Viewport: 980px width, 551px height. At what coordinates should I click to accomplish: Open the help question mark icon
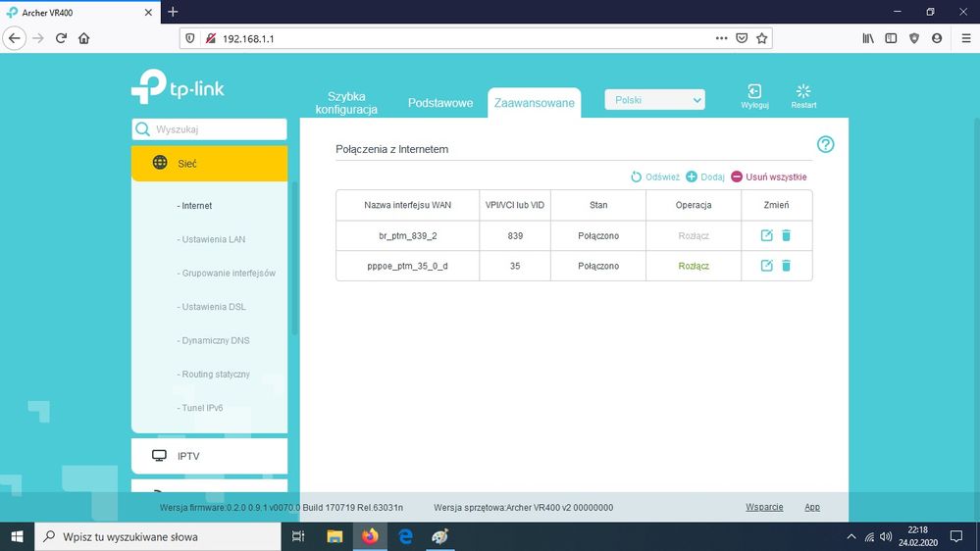pos(825,145)
